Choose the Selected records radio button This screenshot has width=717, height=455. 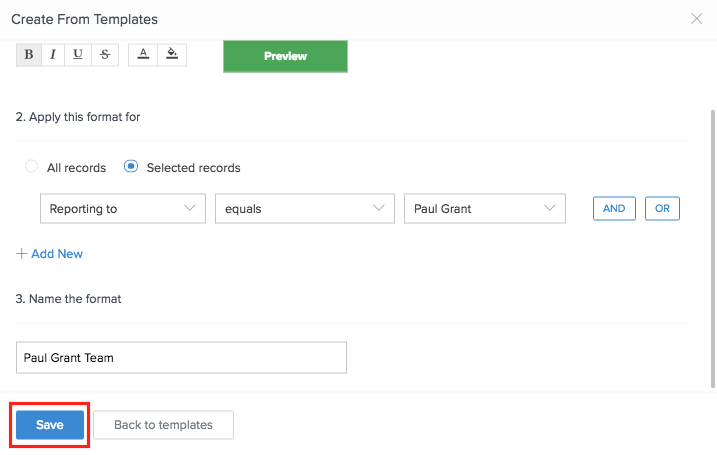[x=130, y=167]
